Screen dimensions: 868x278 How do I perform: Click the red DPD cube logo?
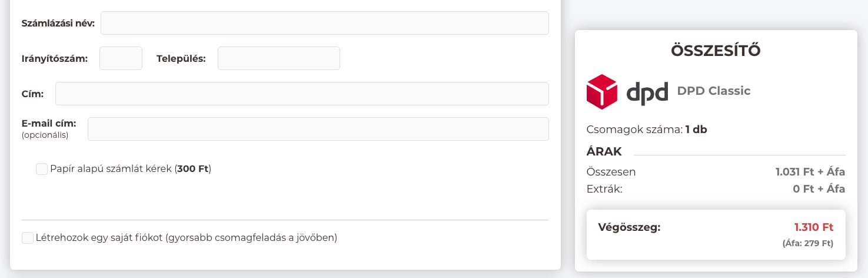pos(601,92)
